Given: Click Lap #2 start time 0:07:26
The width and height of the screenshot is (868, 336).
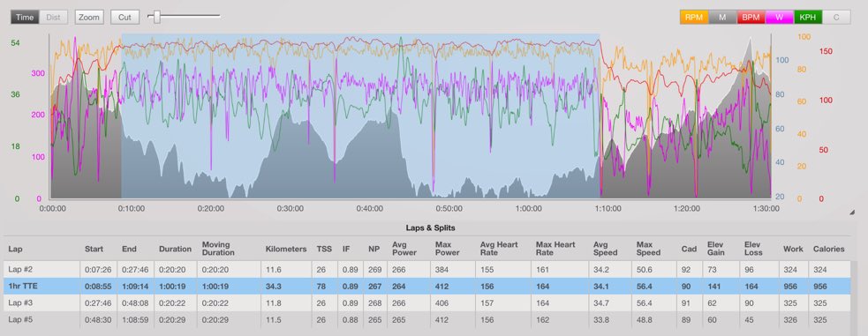Looking at the screenshot, I should pyautogui.click(x=97, y=270).
